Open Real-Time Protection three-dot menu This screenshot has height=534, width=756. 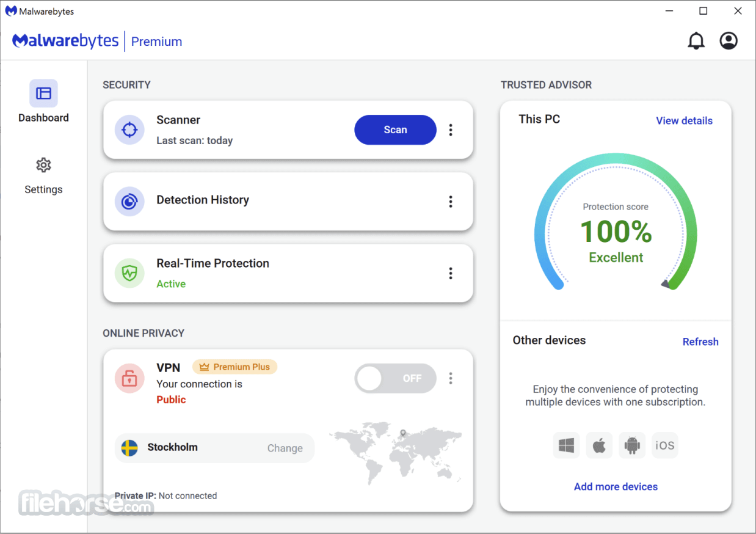pos(451,273)
